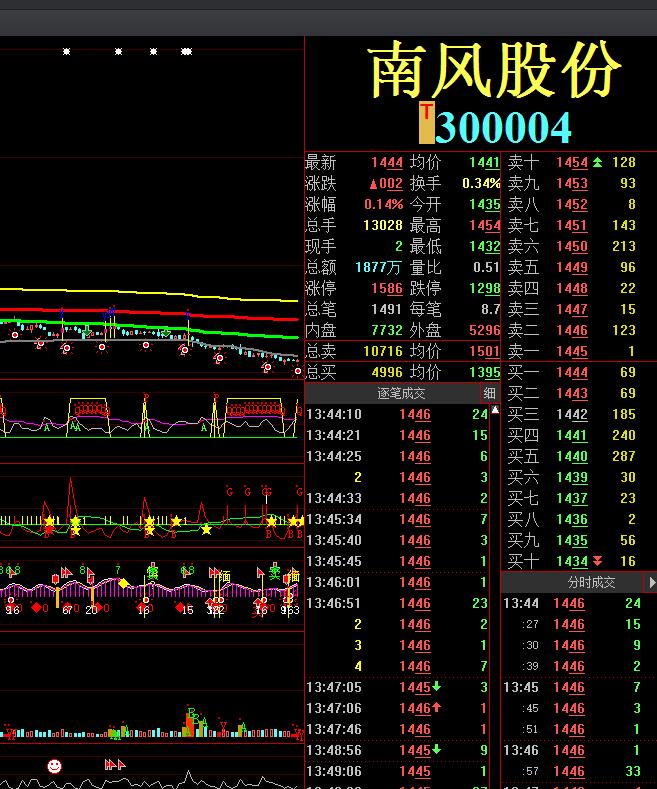
Task: Click the 总卖 value 10716
Action: [x=383, y=351]
